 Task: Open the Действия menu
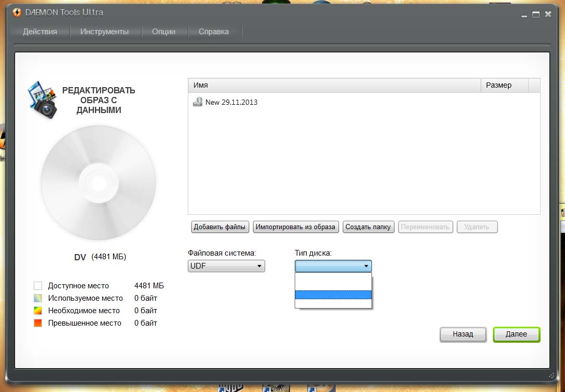point(40,32)
